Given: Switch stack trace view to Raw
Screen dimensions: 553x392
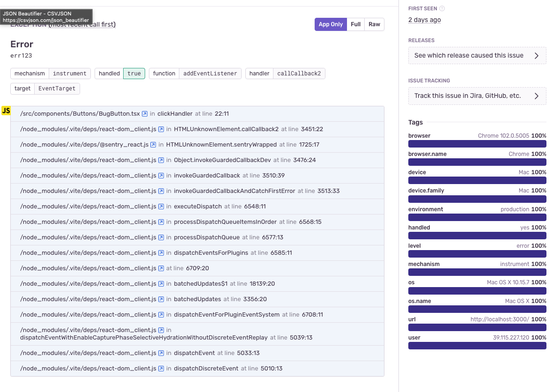Looking at the screenshot, I should 374,24.
